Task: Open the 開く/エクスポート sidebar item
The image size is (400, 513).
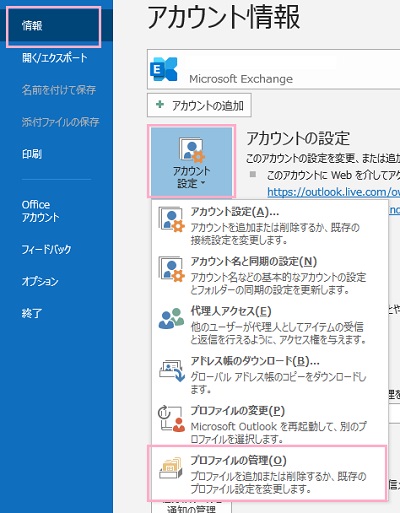Action: [x=55, y=58]
